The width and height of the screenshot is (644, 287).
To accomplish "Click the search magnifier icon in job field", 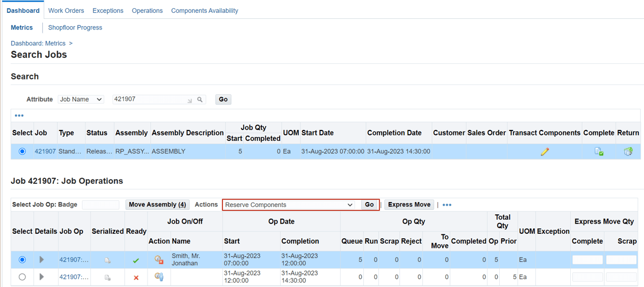I will point(200,99).
